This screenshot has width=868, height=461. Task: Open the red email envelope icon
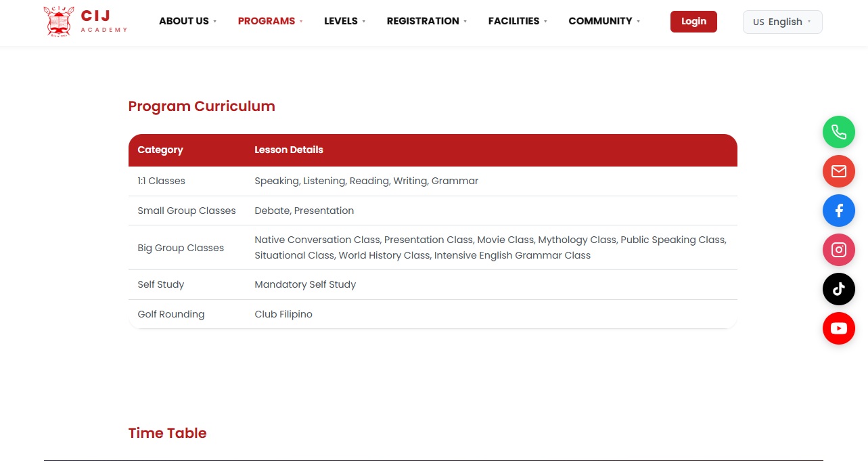(x=839, y=171)
